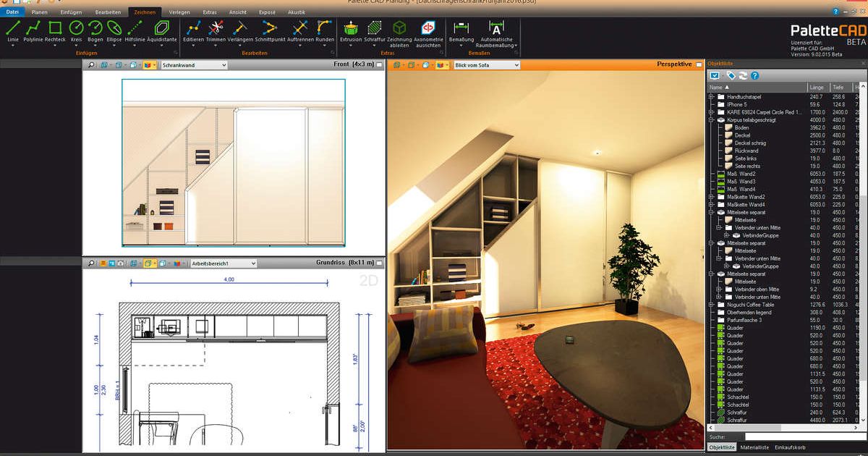Viewport: 868px width, 456px height.
Task: Click the refresh icon in Objektliste
Action: pos(743,75)
